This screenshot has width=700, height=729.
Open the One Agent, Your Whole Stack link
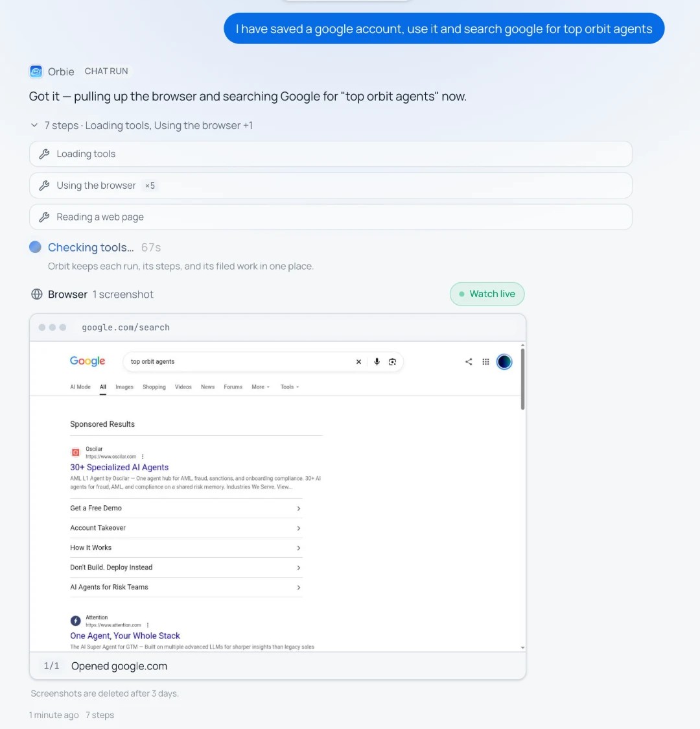(x=125, y=636)
